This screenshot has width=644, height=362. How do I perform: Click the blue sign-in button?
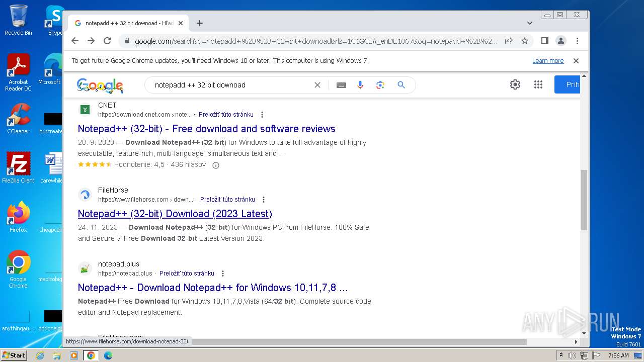click(x=568, y=84)
